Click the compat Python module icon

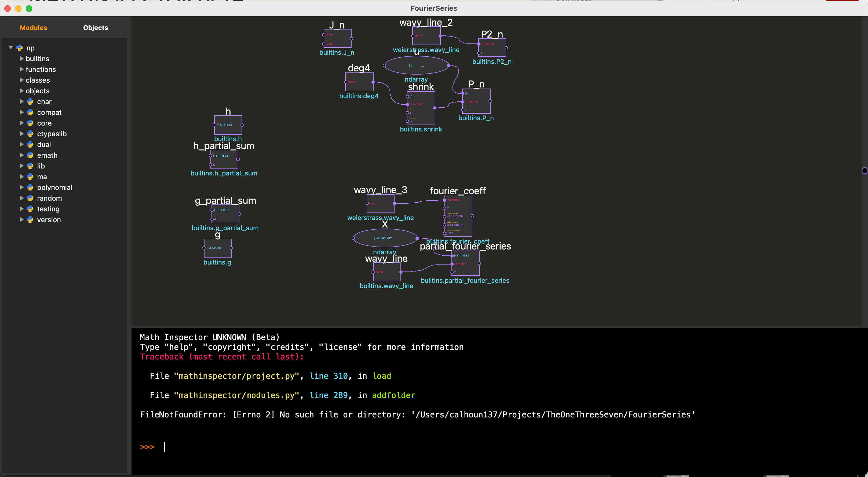click(30, 112)
